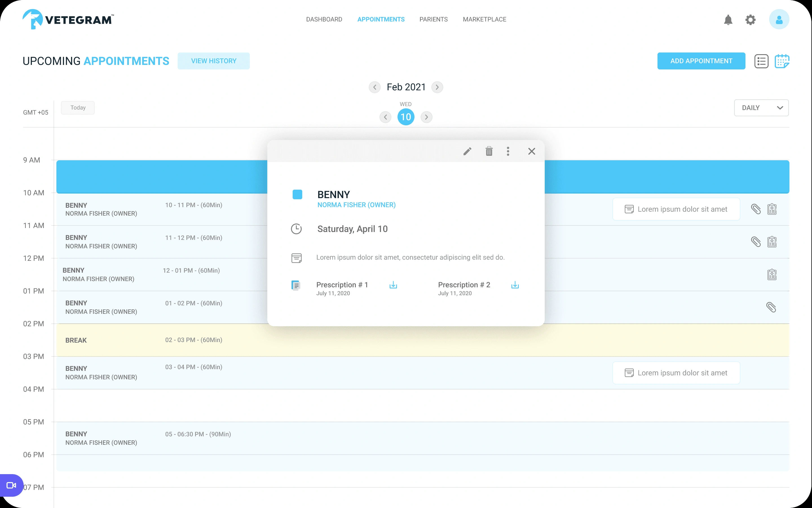This screenshot has width=812, height=508.
Task: Open note on 10 - 11 PM appointment
Action: coord(676,209)
